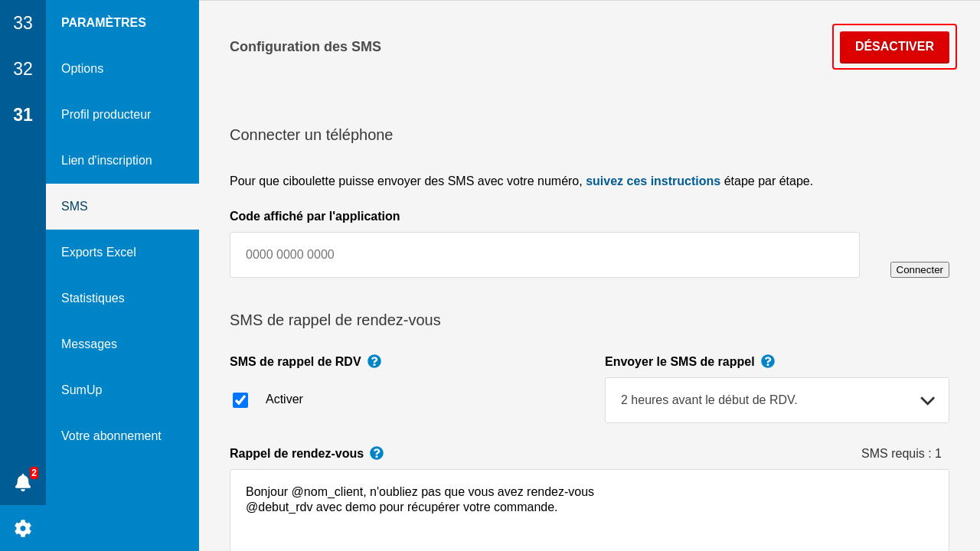Screen dimensions: 980x551
Task: Open the Options settings section
Action: (82, 69)
